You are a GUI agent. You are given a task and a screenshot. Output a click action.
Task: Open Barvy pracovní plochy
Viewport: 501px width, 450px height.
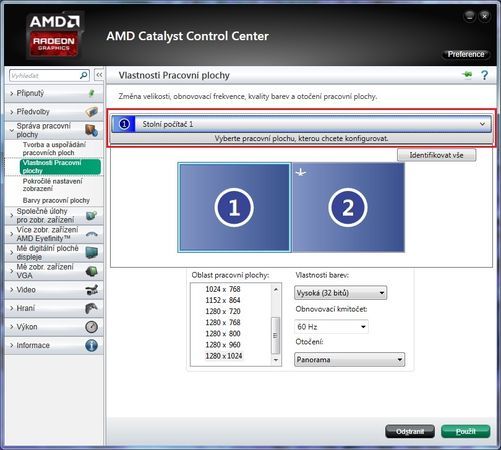point(56,200)
